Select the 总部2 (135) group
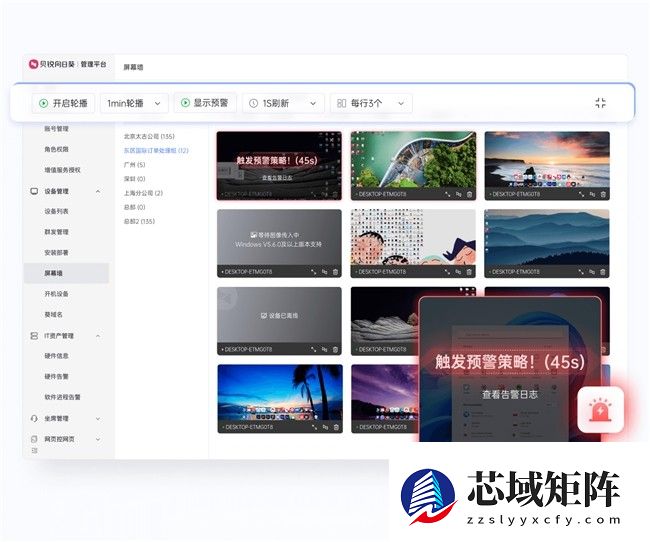This screenshot has height=542, width=650. click(139, 221)
